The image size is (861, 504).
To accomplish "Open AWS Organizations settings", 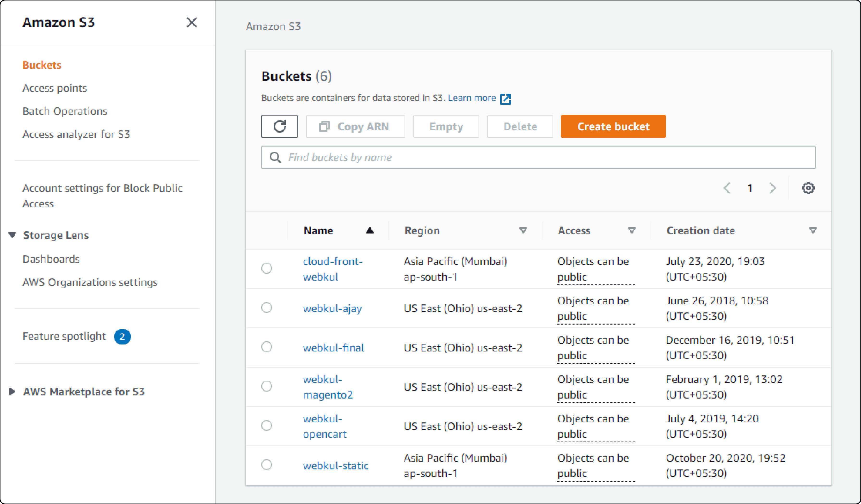I will [90, 282].
